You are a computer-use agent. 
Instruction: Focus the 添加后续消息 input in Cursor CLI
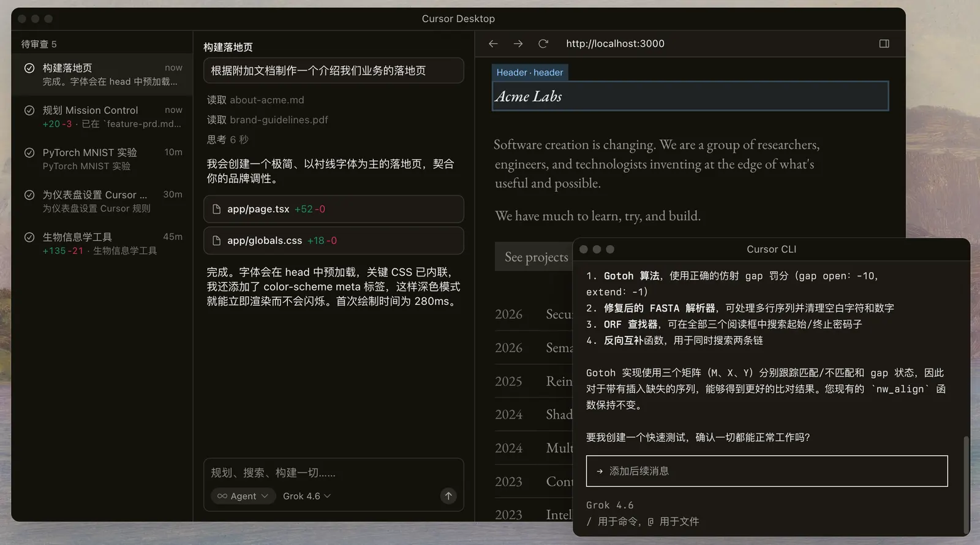(767, 471)
